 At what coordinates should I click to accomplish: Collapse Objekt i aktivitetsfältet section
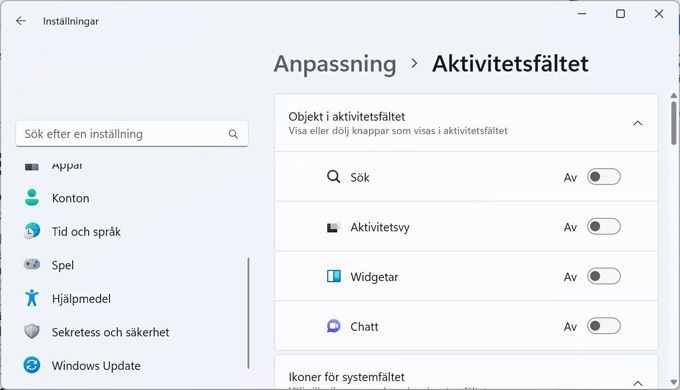point(638,123)
